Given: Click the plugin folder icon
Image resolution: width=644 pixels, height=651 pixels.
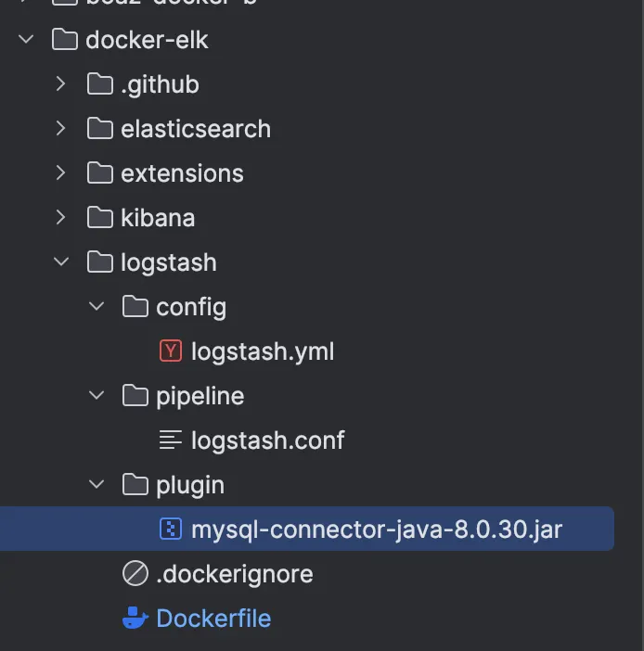Looking at the screenshot, I should tap(135, 485).
